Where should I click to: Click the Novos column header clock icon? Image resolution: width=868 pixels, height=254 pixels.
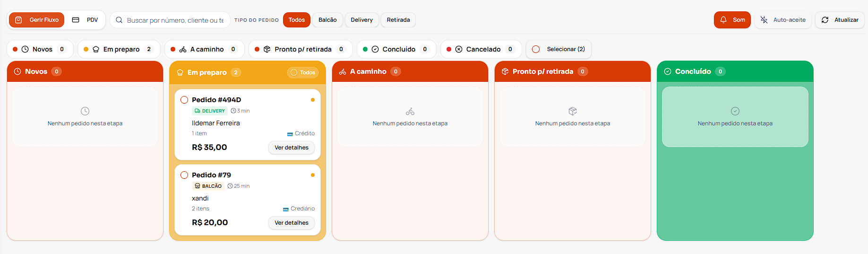click(17, 71)
